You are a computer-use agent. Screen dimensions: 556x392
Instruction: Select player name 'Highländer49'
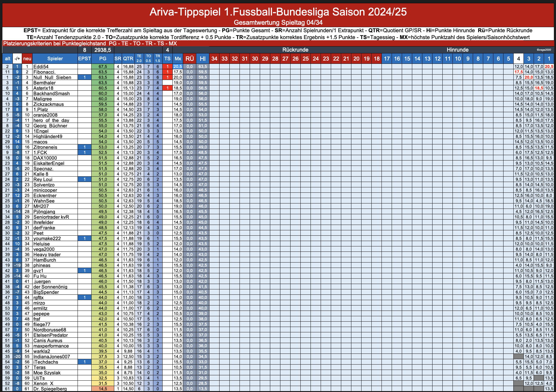(x=48, y=136)
